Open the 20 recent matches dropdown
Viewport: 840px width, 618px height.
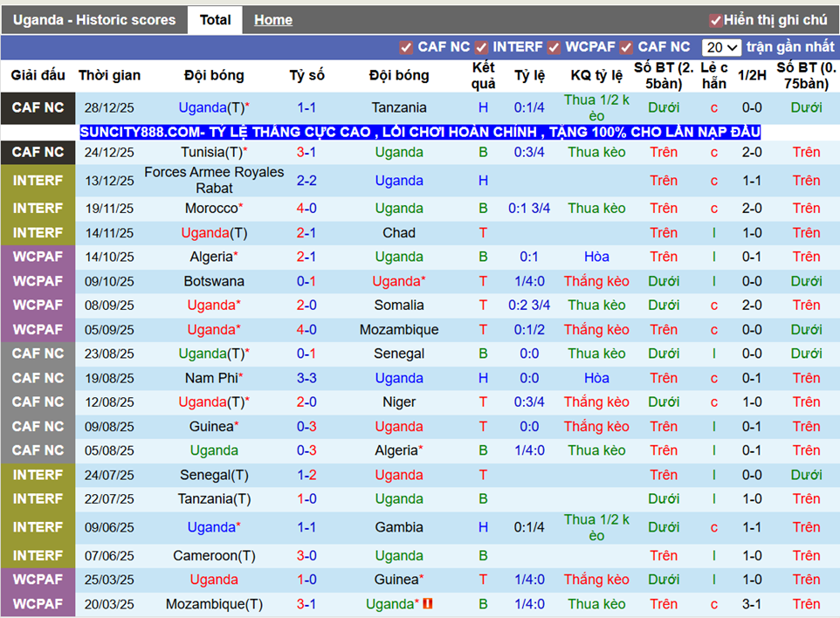pos(721,48)
